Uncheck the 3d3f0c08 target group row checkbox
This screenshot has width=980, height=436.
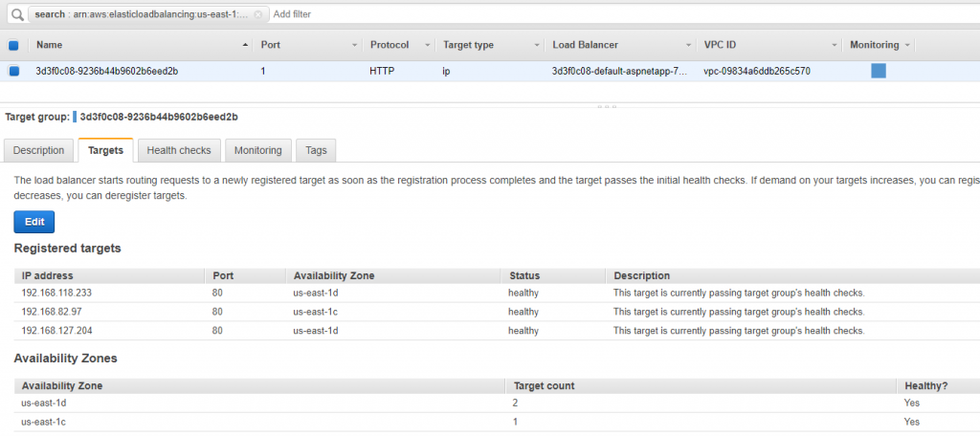(13, 71)
